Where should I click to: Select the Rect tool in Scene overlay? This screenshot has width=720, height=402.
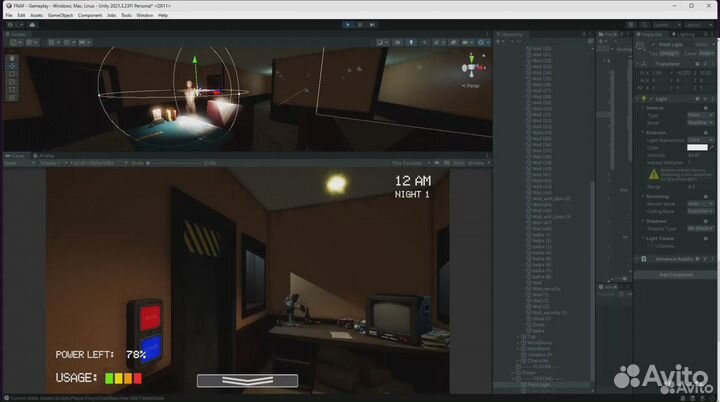pyautogui.click(x=12, y=90)
